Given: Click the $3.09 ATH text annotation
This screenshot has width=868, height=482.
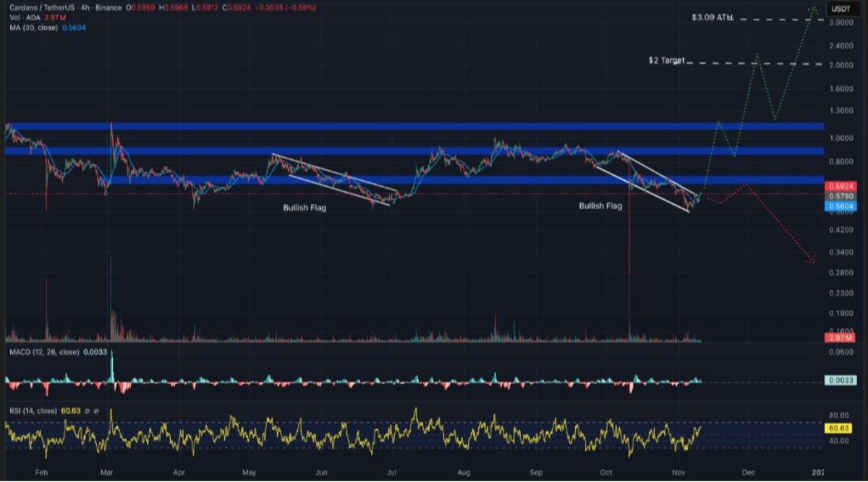Looking at the screenshot, I should coord(712,17).
